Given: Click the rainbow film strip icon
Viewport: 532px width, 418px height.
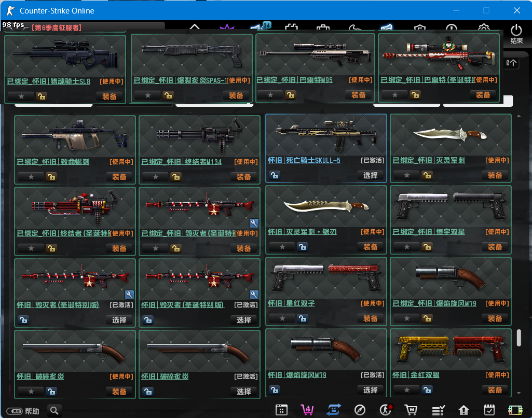Looking at the screenshot, I should tap(515, 410).
